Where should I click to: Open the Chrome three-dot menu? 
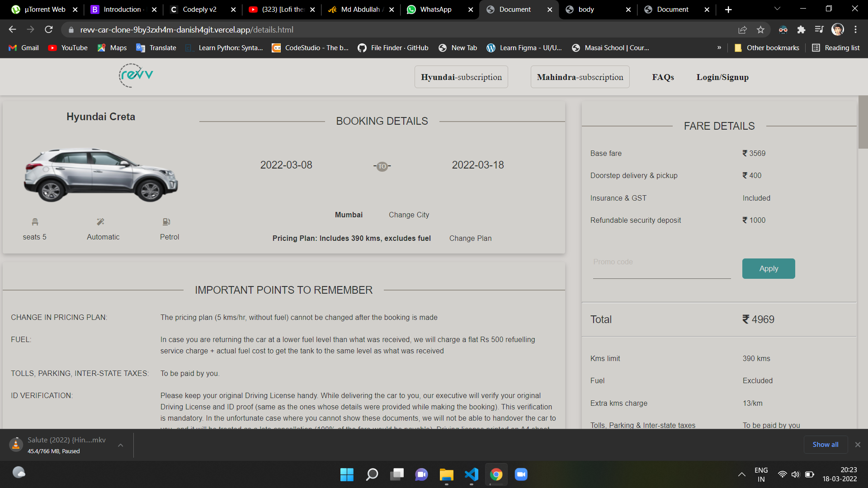coord(855,30)
